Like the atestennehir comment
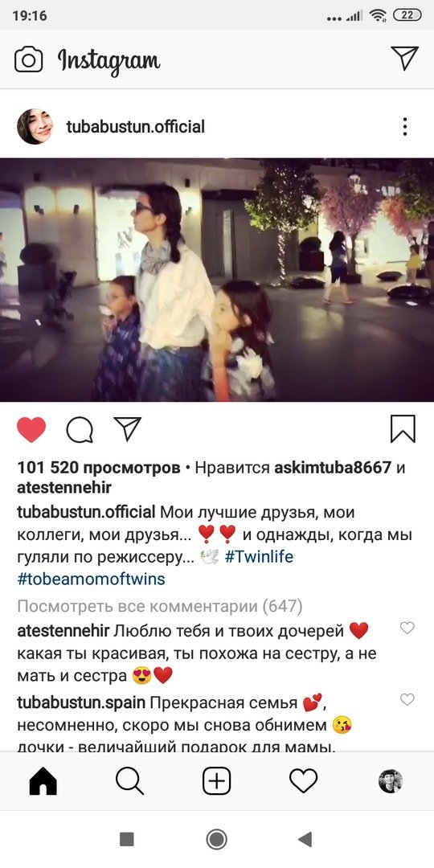Viewport: 434px width, 868px height. click(407, 628)
